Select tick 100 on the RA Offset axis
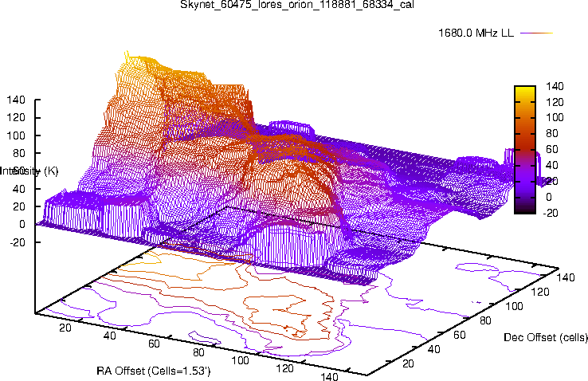588x381 pixels. pos(240,360)
